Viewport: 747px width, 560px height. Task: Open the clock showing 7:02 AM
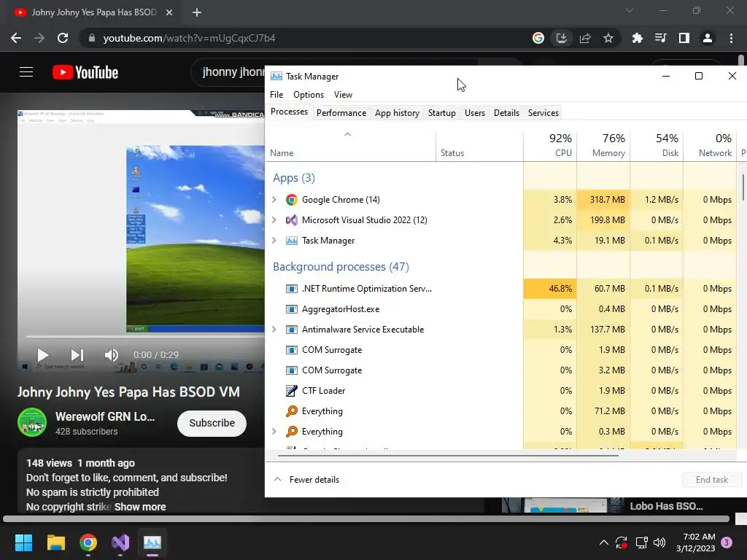[x=695, y=542]
